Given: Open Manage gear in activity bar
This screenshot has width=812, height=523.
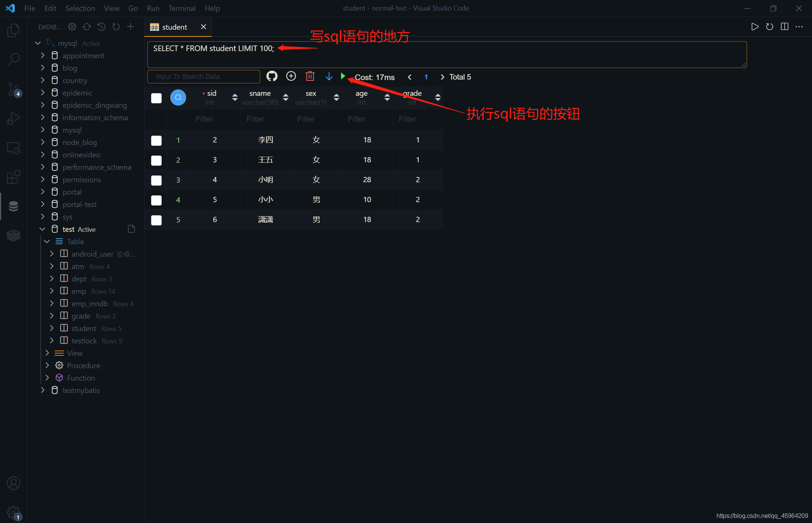Looking at the screenshot, I should pos(14,512).
